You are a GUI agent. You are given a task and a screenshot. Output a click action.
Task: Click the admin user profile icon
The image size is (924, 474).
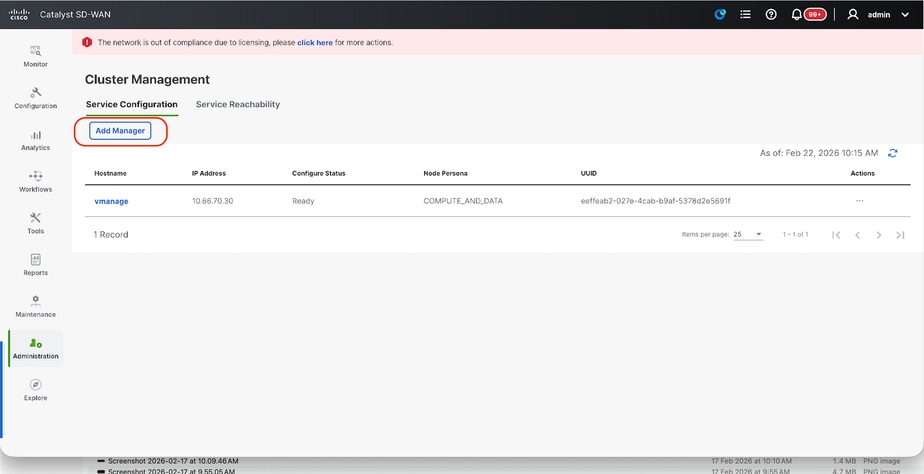pos(852,14)
